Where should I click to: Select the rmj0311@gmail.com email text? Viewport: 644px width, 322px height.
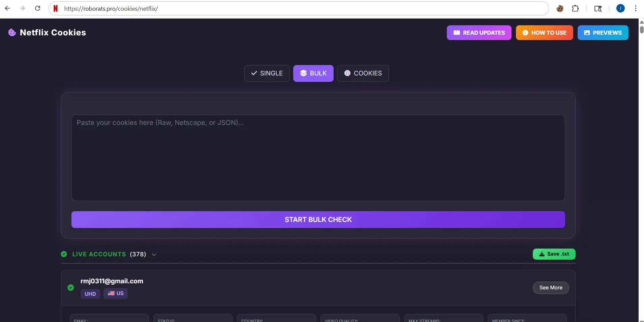pos(112,281)
